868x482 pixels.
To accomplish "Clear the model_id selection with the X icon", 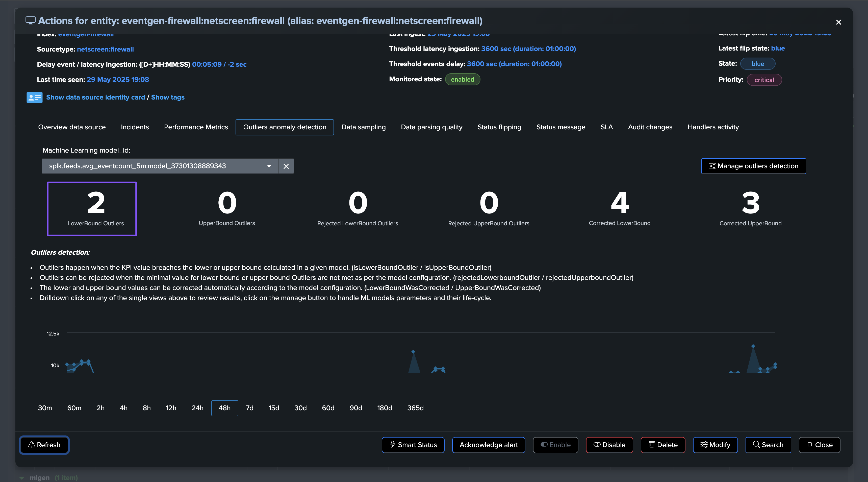I will 286,166.
